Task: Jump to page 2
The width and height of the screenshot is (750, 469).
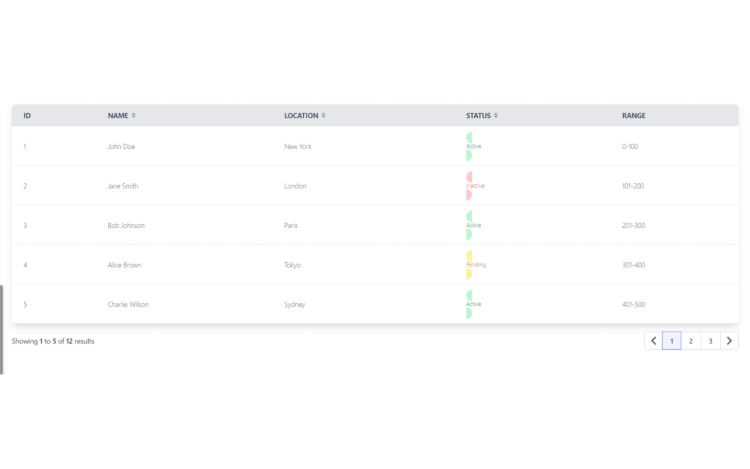Action: click(691, 341)
